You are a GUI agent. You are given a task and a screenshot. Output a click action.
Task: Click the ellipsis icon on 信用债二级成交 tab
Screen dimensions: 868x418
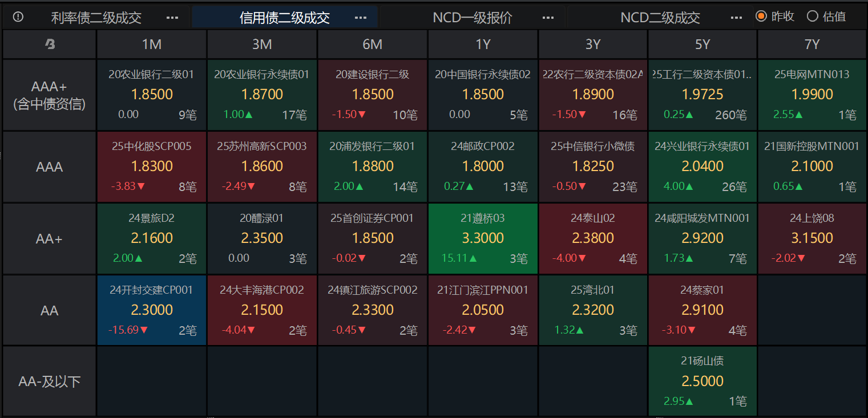(361, 18)
